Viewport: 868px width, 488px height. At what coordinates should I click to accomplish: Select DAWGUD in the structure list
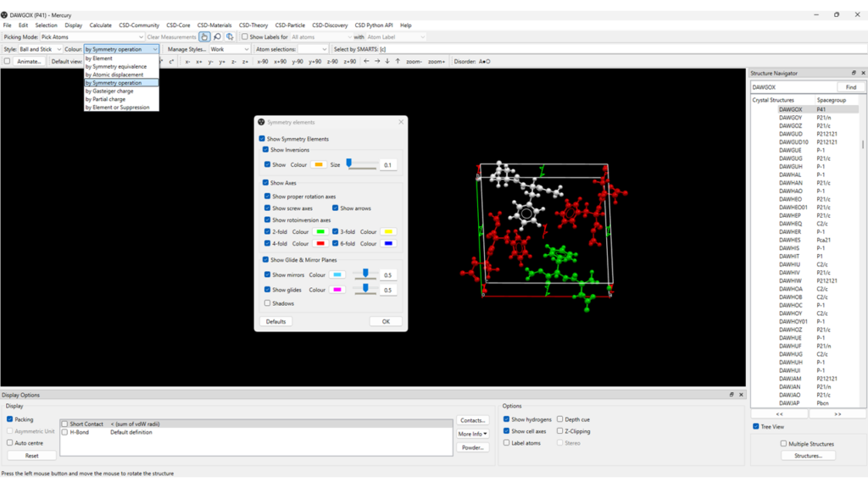(x=790, y=134)
